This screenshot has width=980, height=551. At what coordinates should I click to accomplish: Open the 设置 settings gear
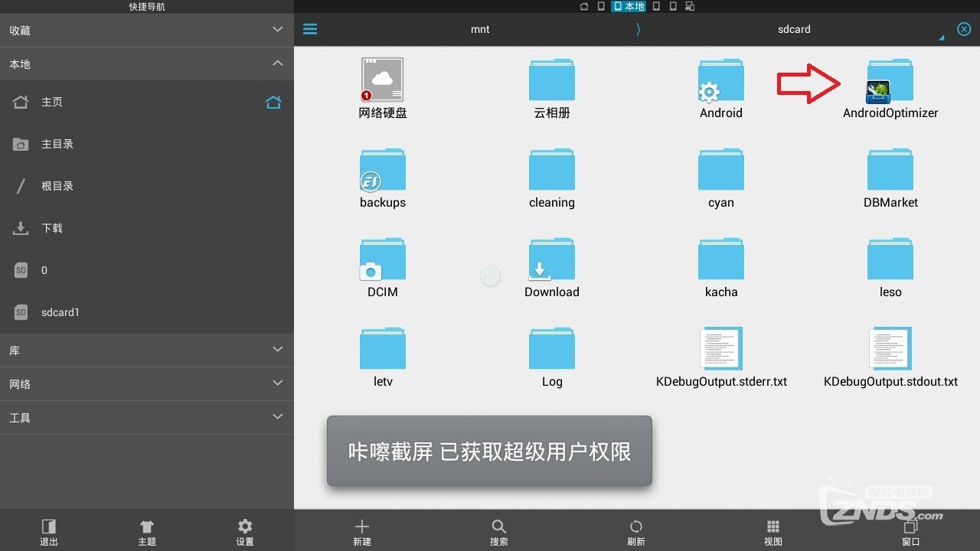coord(245,527)
